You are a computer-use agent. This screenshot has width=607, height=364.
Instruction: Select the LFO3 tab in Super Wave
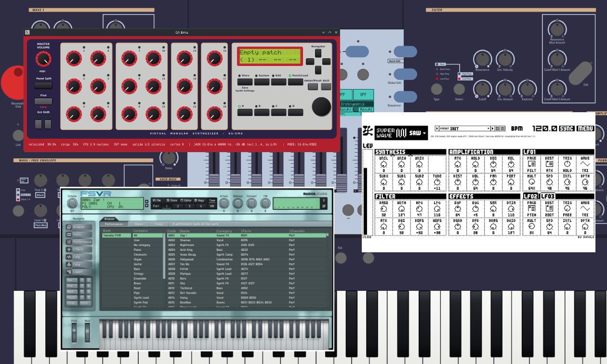(547, 196)
